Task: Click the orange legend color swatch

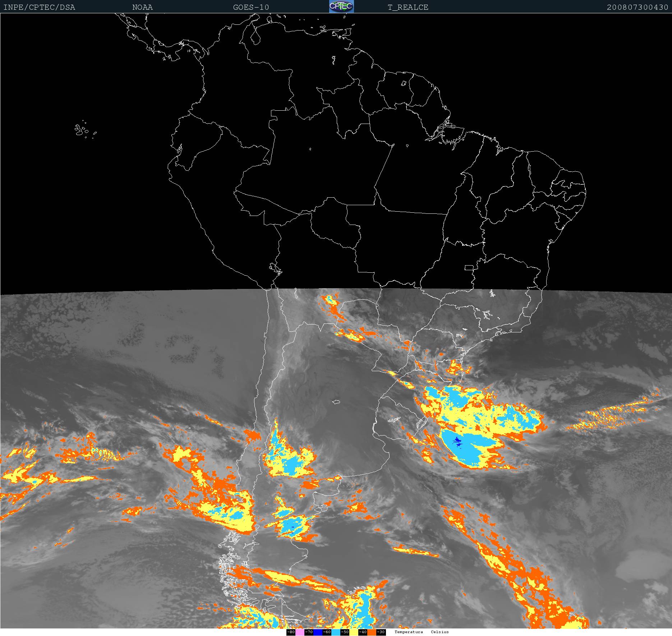Action: point(372,632)
